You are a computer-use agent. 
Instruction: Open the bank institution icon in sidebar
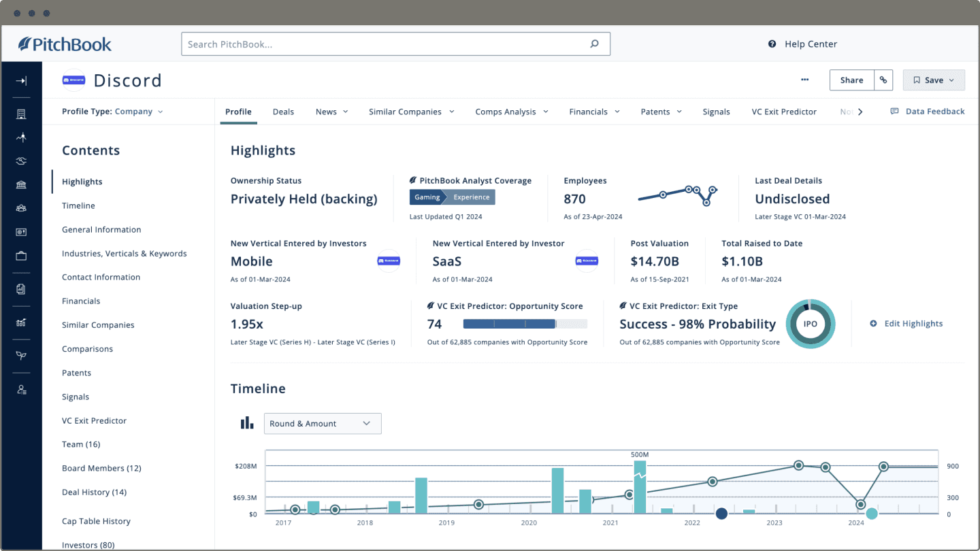[21, 185]
